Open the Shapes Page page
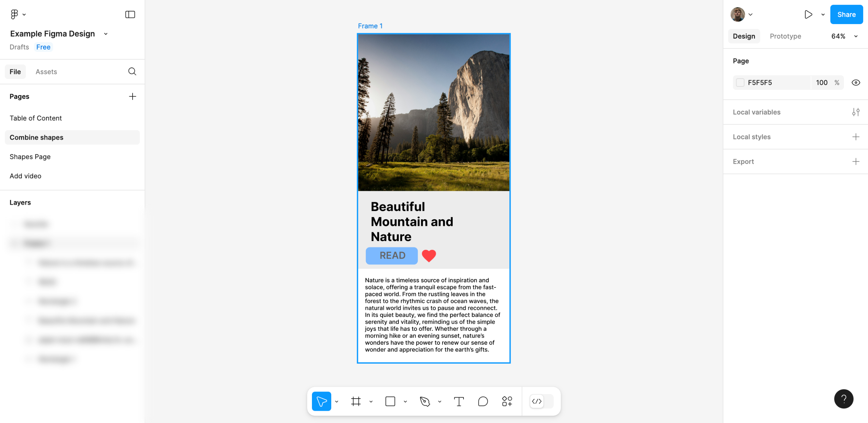The height and width of the screenshot is (423, 868). 30,157
